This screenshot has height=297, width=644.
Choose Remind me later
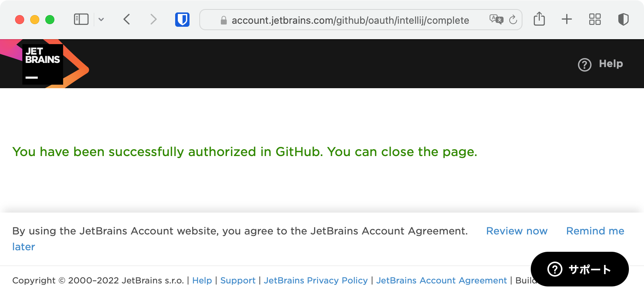595,231
